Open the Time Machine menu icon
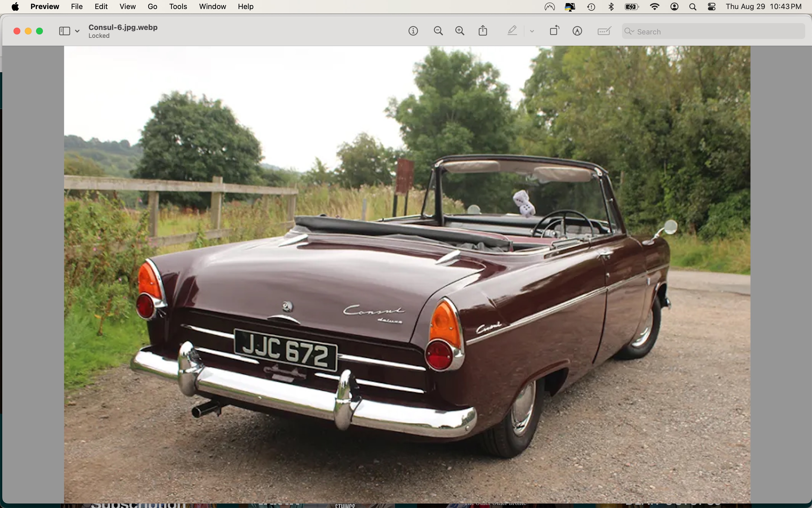Image resolution: width=812 pixels, height=508 pixels. pyautogui.click(x=591, y=7)
